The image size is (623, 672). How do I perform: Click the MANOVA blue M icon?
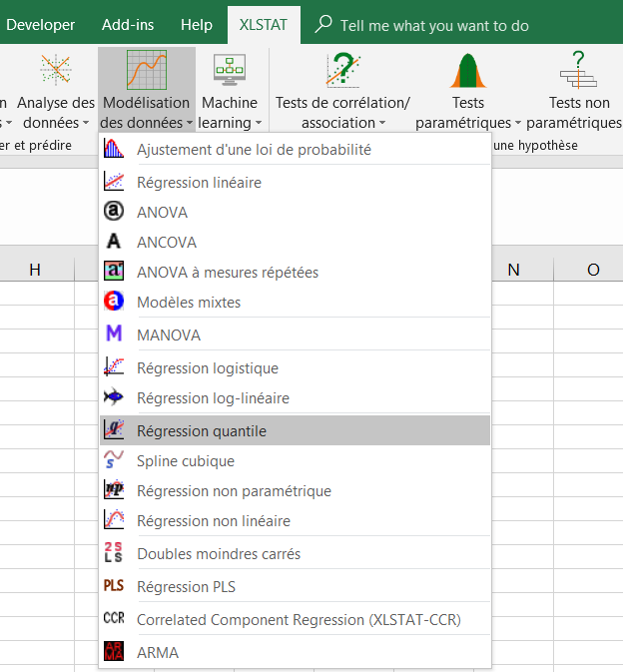(114, 335)
